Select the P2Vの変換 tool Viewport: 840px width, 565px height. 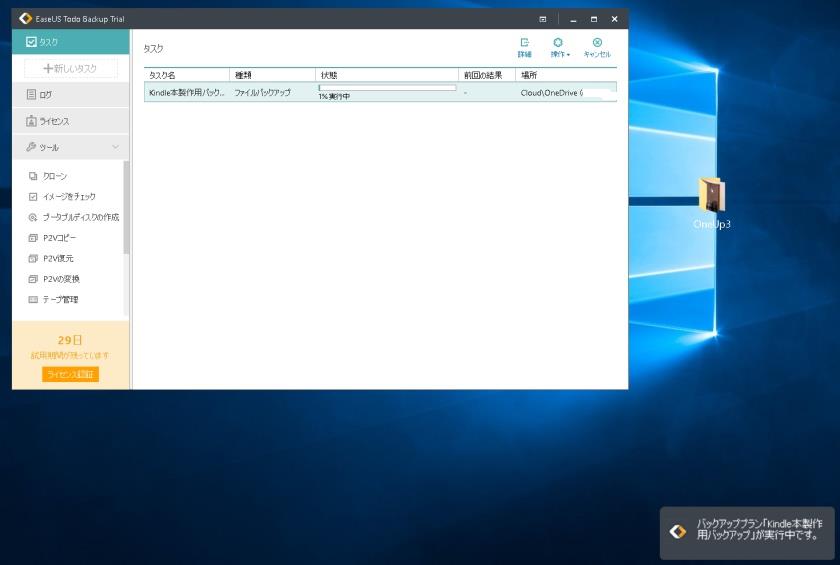pyautogui.click(x=61, y=279)
